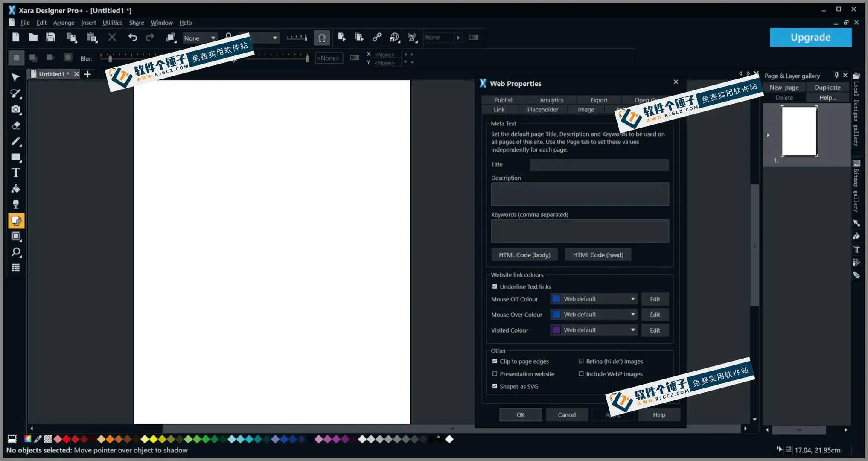Click the Blur slider handle
This screenshot has width=868, height=461.
tap(110, 58)
